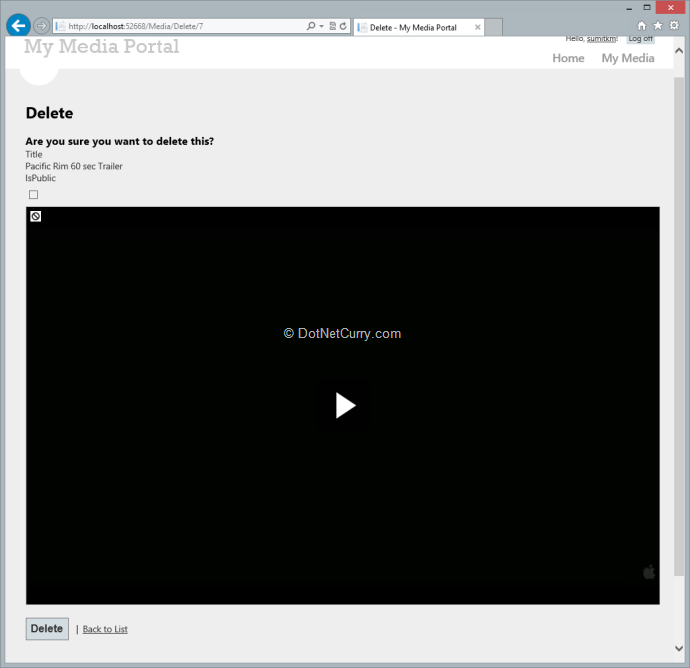Go back with the browser back arrow

[x=18, y=26]
